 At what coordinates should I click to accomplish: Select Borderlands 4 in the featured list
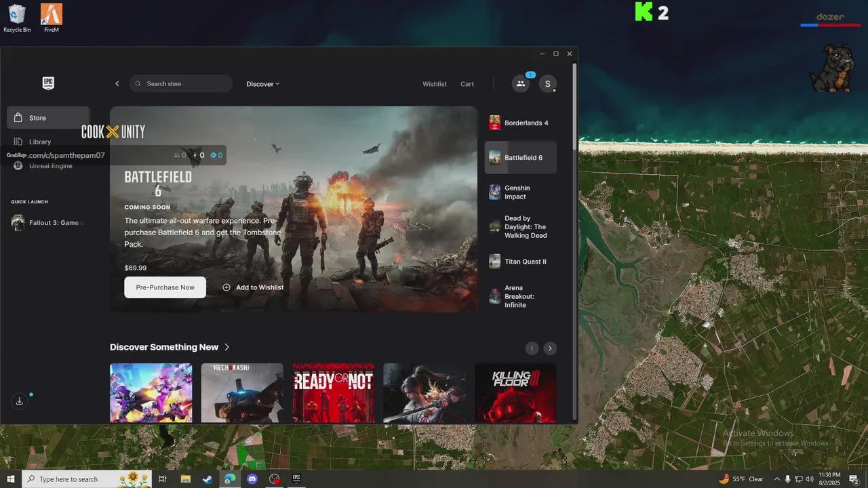(521, 123)
